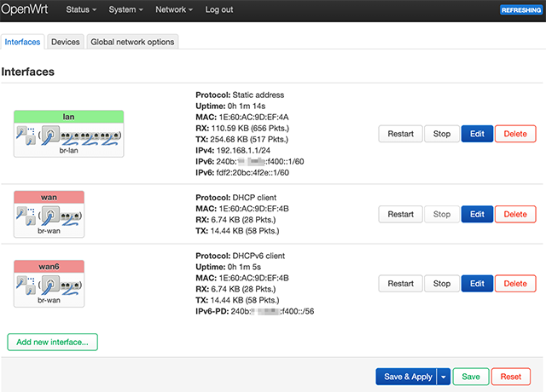This screenshot has height=392, width=546.
Task: Click the REFRESHING status indicator
Action: pos(520,10)
